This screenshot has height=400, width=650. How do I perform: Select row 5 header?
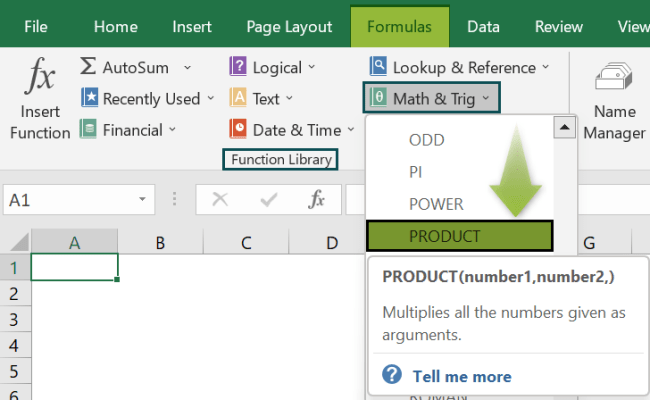click(15, 371)
